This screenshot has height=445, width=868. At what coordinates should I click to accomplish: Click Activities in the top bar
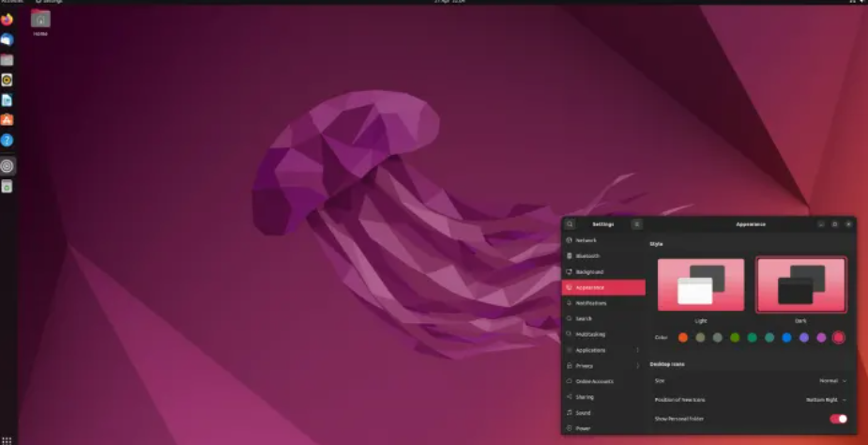click(12, 2)
